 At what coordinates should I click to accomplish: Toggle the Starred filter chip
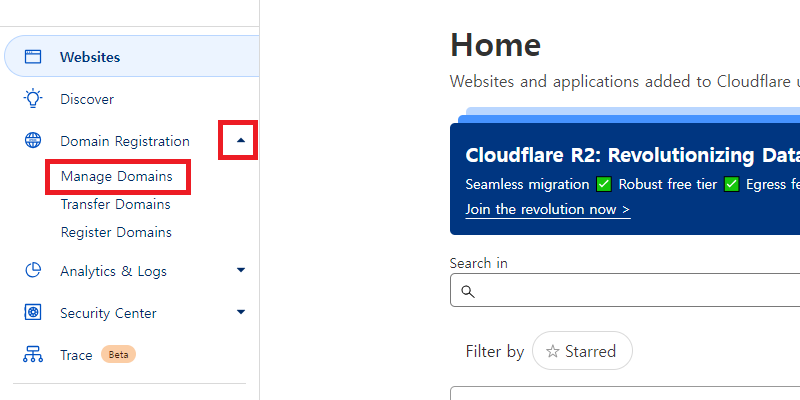click(582, 351)
